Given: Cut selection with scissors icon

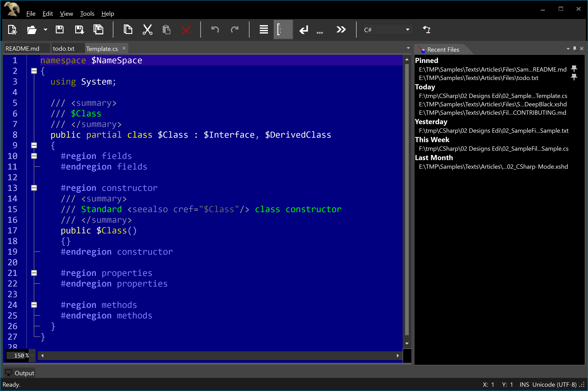Looking at the screenshot, I should pyautogui.click(x=147, y=30).
